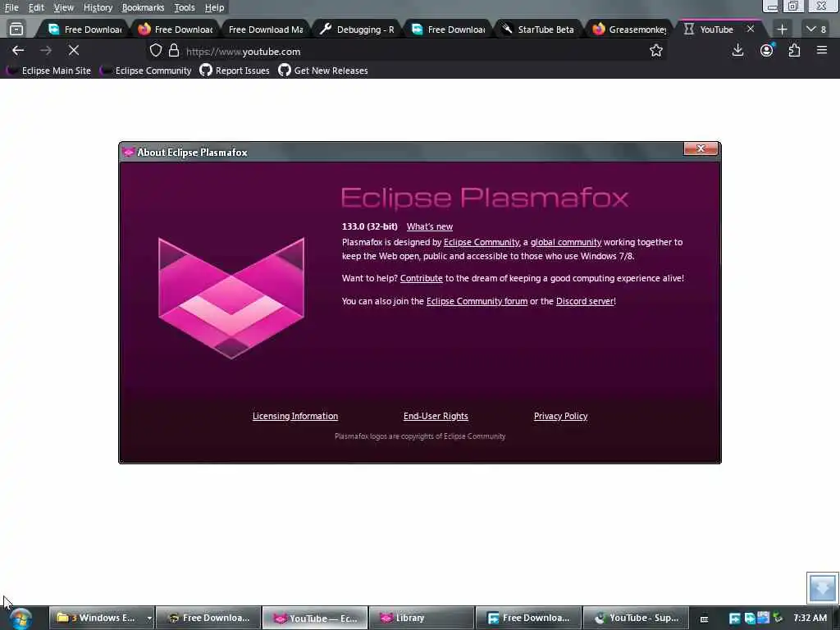
Task: Open the Contribute link
Action: (x=421, y=278)
